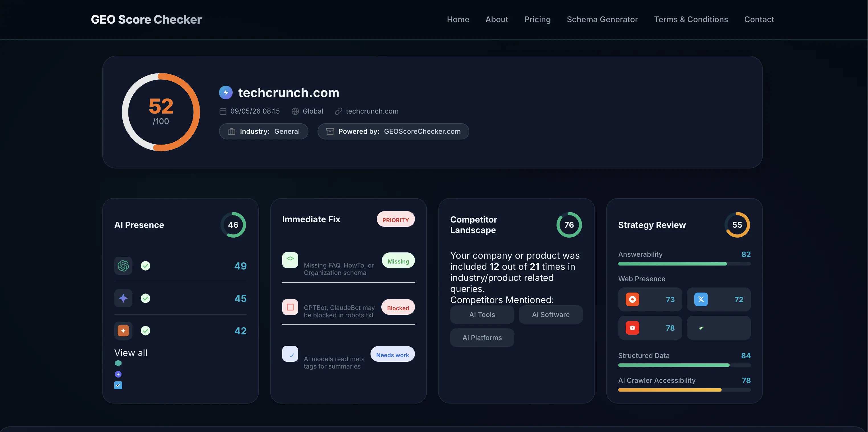868x432 pixels.
Task: Click the purple plus circle icon under View all
Action: [x=118, y=374]
